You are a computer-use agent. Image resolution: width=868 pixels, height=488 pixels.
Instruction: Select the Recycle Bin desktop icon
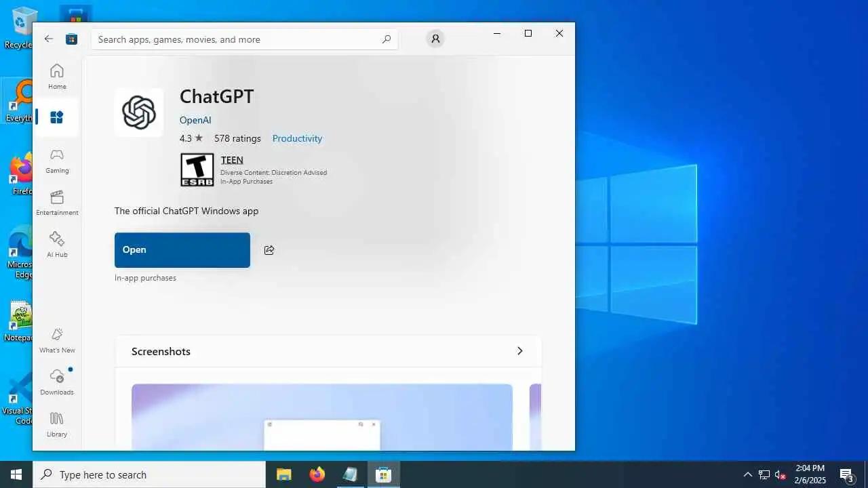18,28
